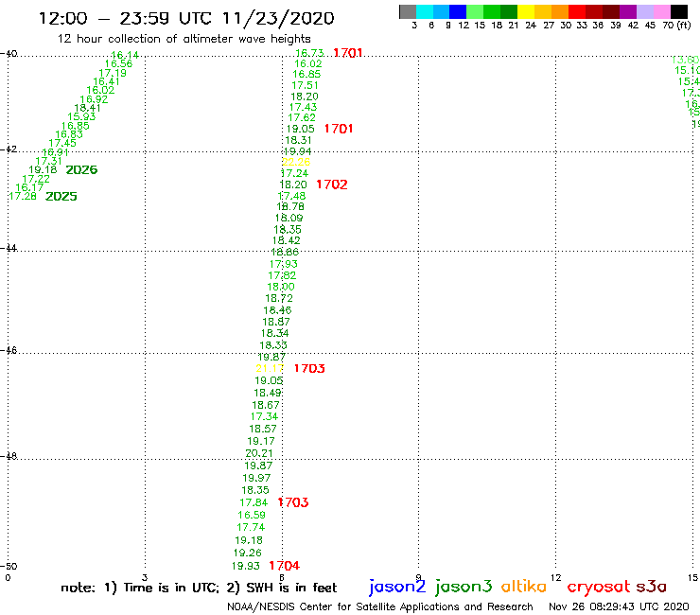Click the 17.51 wave height reading
Viewport: 700px width, 615px height.
point(305,85)
